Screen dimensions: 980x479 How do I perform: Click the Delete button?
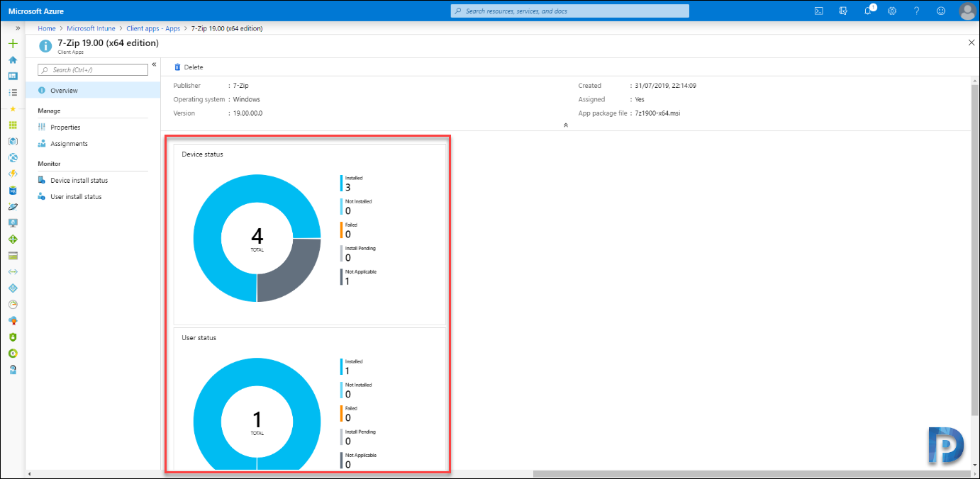189,67
